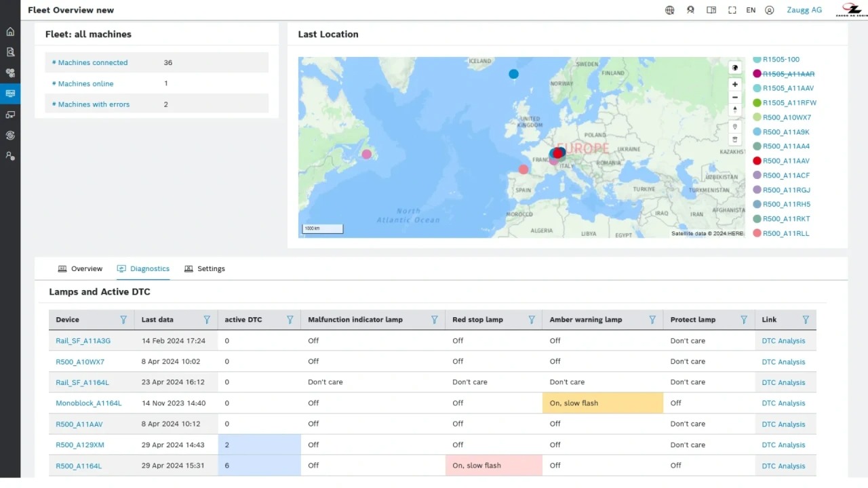Screen dimensions: 868x488
Task: Toggle R1505_A11AAR visibility in map legend
Action: tap(788, 74)
